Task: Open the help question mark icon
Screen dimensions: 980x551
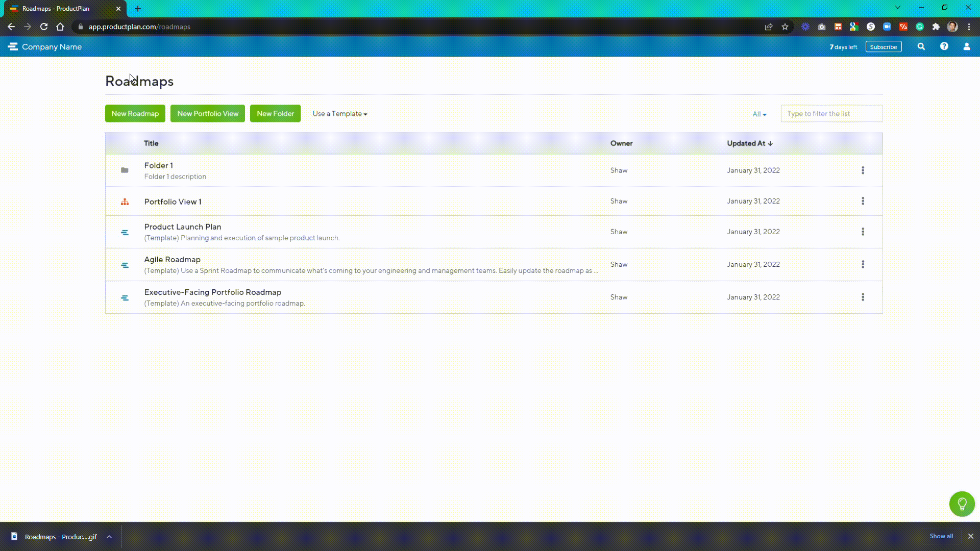Action: (944, 46)
